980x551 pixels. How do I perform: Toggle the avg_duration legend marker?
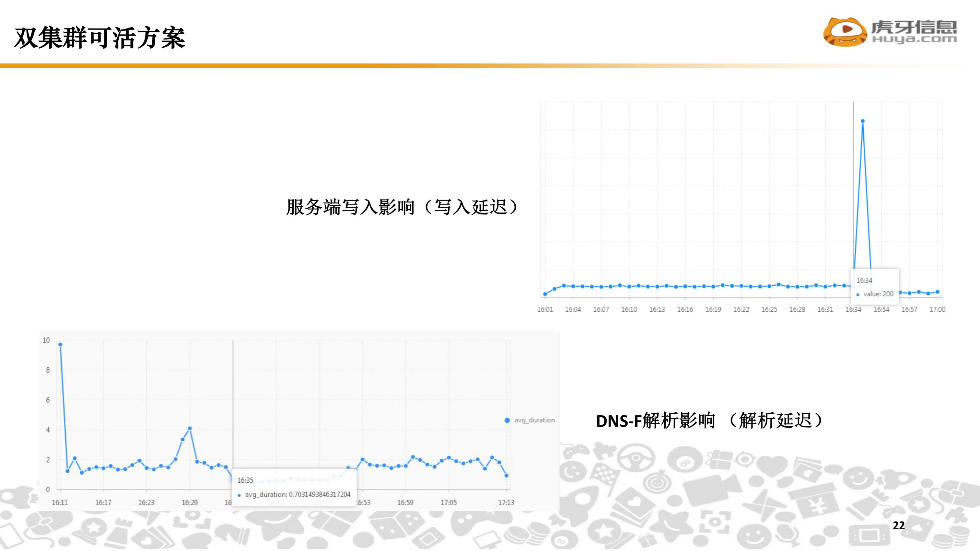pos(507,420)
